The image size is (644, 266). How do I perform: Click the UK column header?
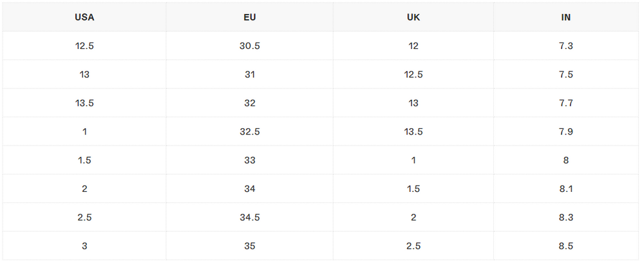[x=413, y=17]
